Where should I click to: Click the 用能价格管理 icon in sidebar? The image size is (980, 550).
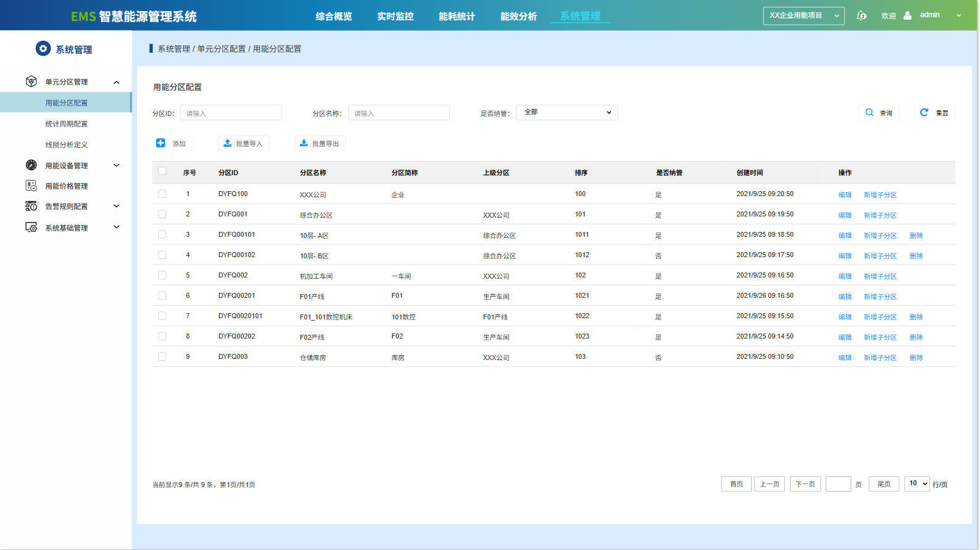pos(31,186)
